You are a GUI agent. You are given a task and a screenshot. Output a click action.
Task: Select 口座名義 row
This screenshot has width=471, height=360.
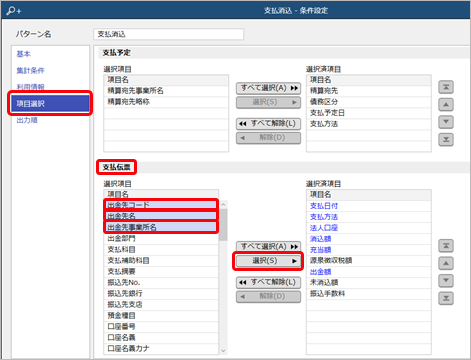[161, 337]
